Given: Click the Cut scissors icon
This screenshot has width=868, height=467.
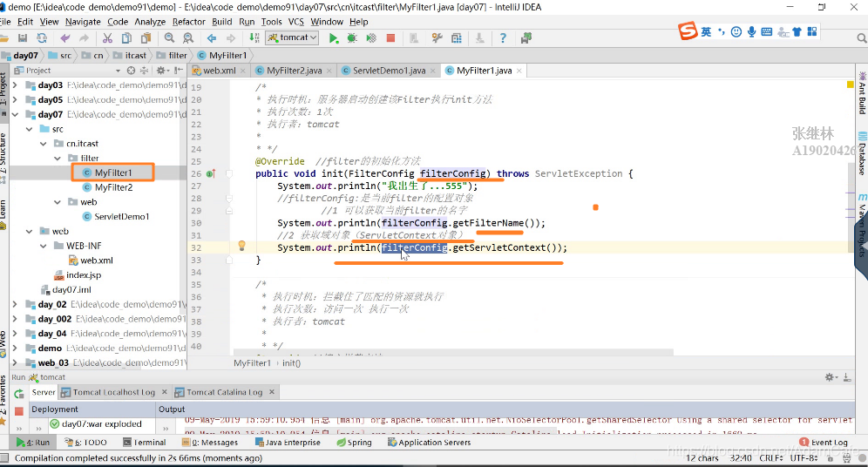Looking at the screenshot, I should tap(107, 38).
